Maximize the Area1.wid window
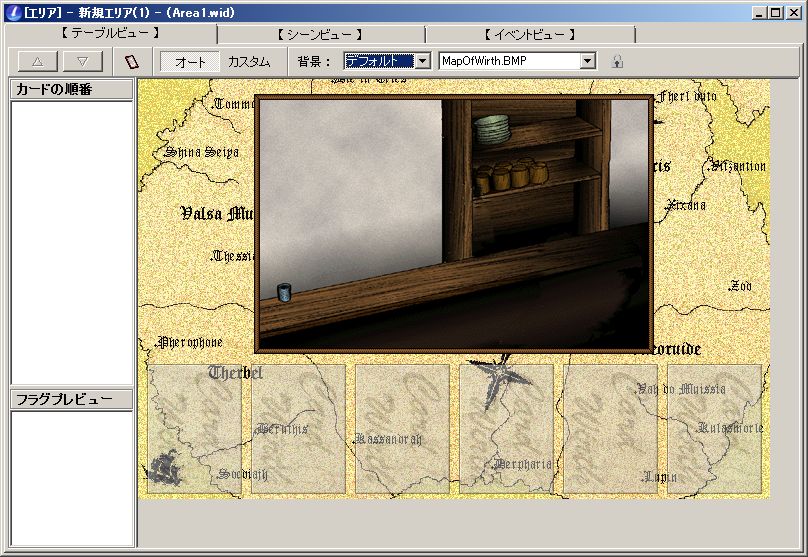Viewport: 808px width, 557px height. point(775,13)
